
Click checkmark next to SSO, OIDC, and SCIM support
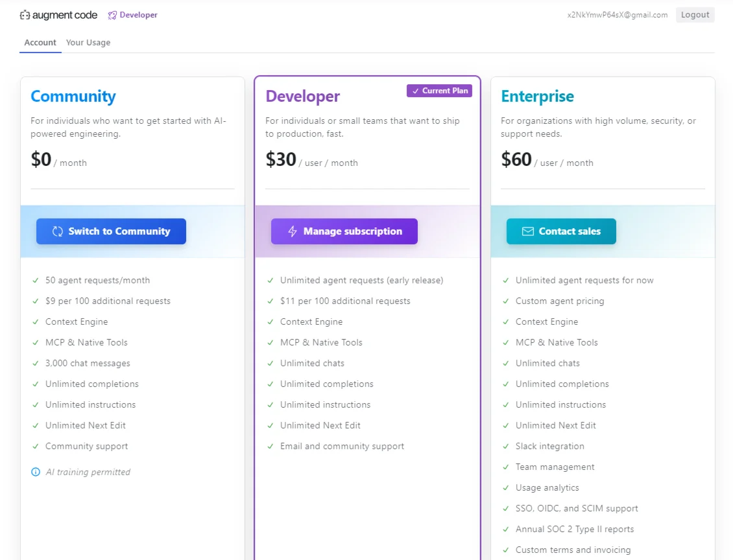point(506,508)
